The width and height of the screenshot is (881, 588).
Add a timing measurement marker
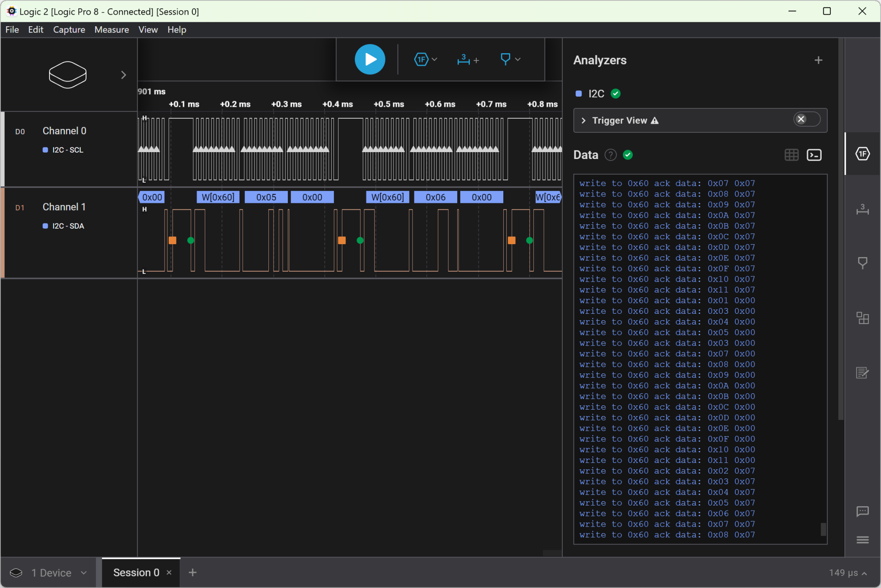pyautogui.click(x=463, y=59)
